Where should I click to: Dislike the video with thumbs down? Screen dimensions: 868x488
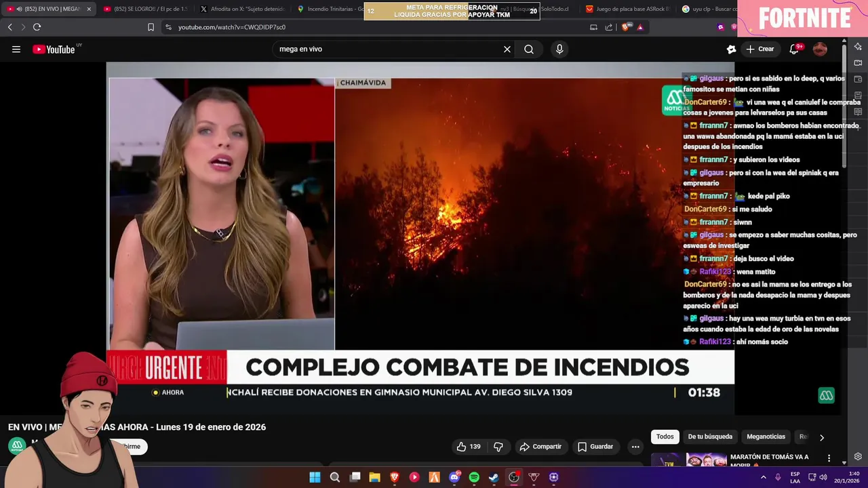[498, 447]
